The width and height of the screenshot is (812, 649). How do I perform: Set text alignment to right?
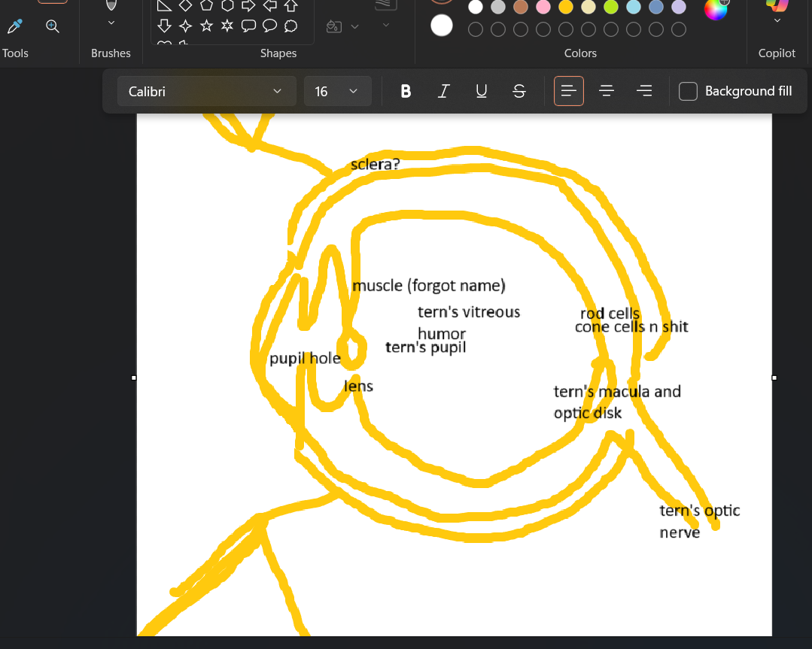tap(644, 91)
